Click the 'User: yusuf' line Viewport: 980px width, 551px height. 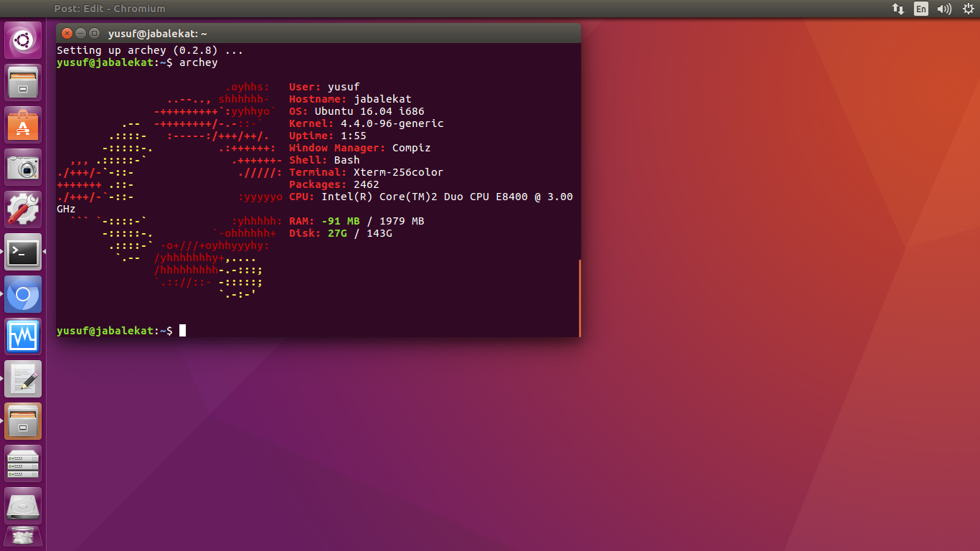(x=324, y=87)
